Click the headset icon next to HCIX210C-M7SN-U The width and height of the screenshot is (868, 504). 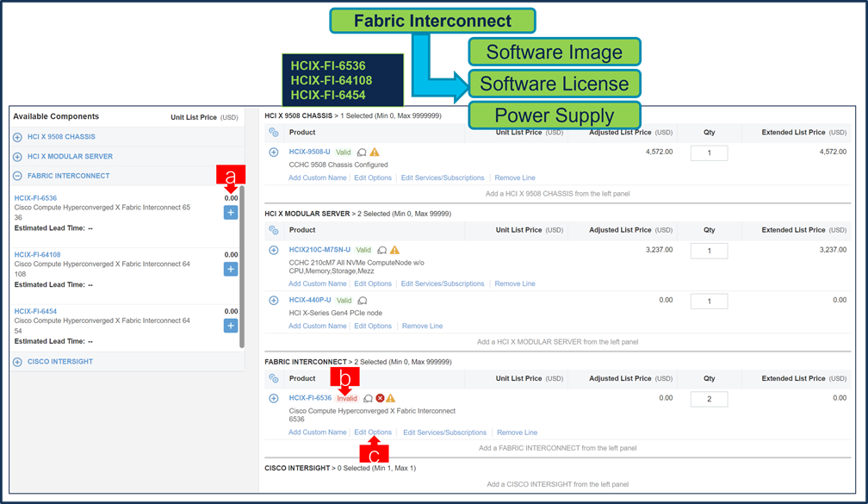coord(382,251)
